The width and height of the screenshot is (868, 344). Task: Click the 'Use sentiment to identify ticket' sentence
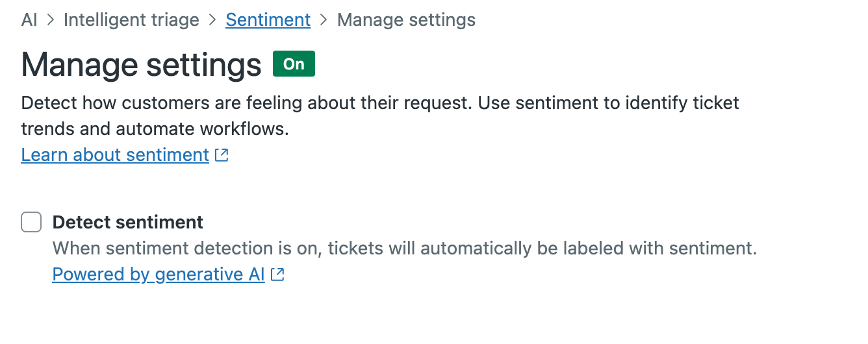pos(609,103)
